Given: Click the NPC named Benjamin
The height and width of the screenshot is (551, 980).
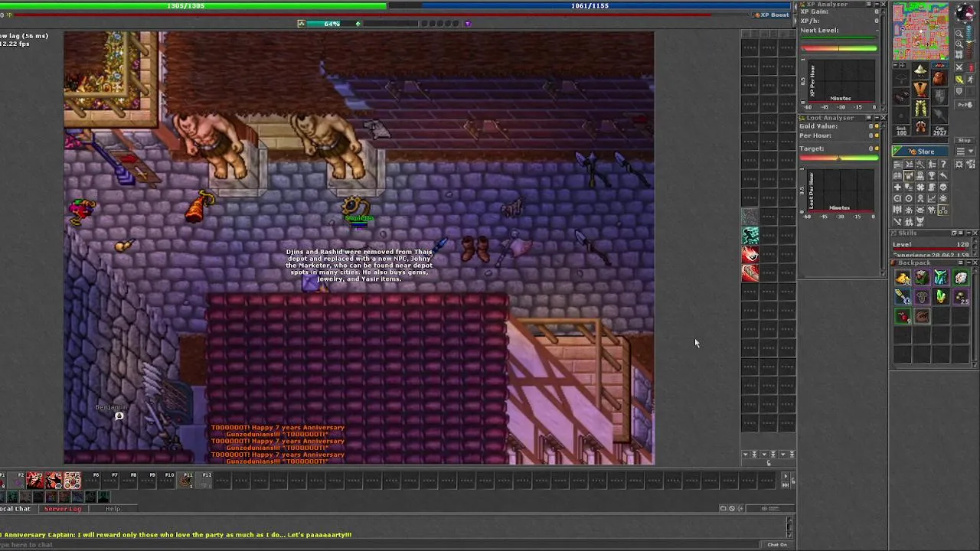Looking at the screenshot, I should click(x=111, y=407).
